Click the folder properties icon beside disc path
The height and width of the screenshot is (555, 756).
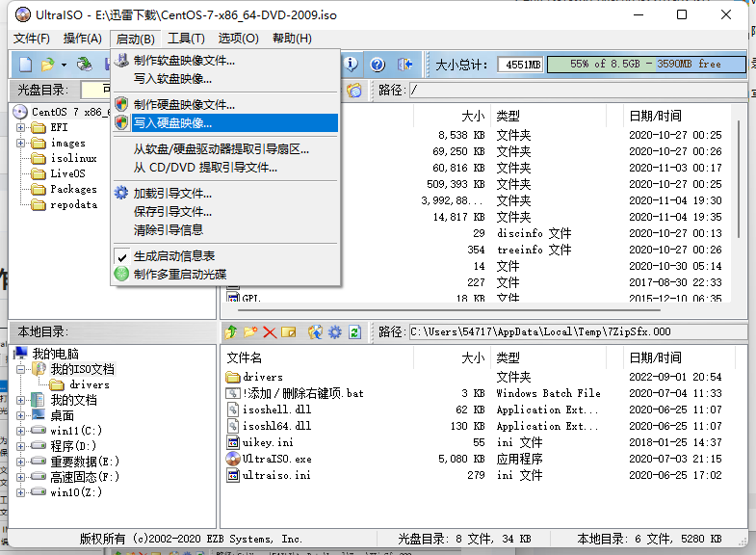(x=354, y=91)
